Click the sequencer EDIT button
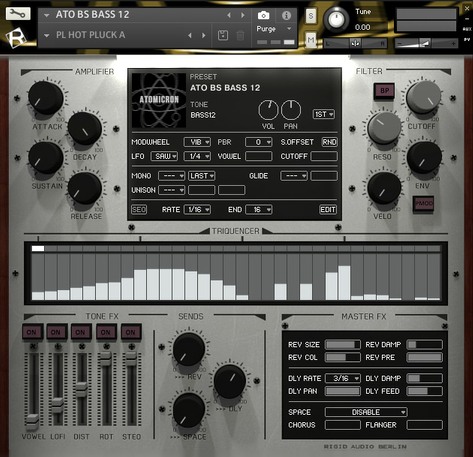 [328, 210]
